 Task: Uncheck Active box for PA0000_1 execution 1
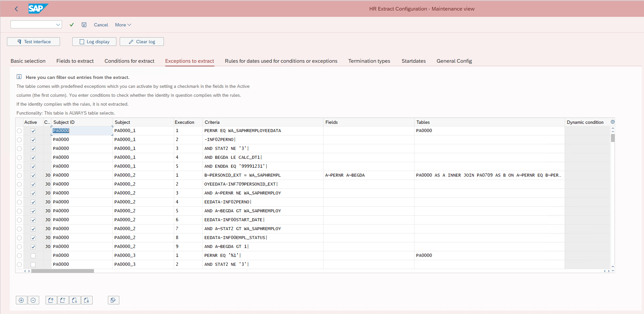(x=33, y=131)
